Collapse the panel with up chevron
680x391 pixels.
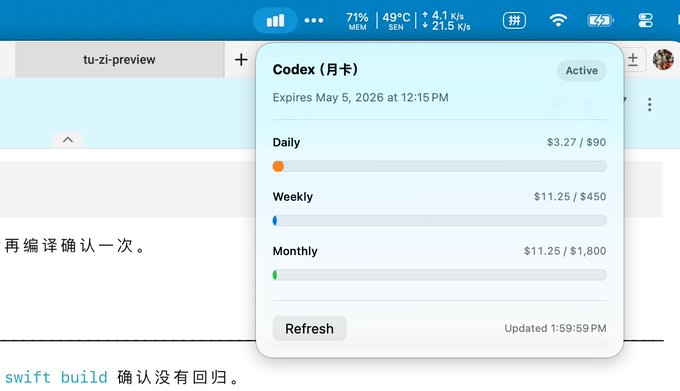point(68,140)
